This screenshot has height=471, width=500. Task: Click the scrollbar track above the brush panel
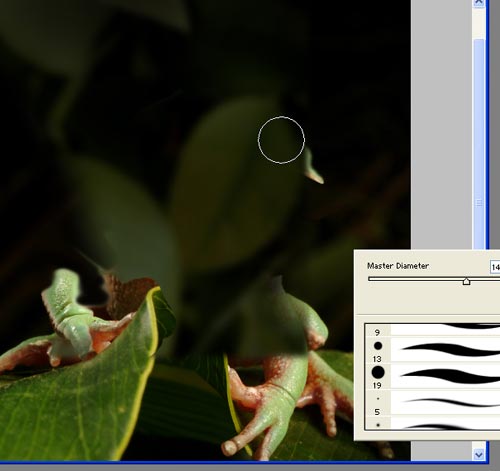click(x=479, y=24)
